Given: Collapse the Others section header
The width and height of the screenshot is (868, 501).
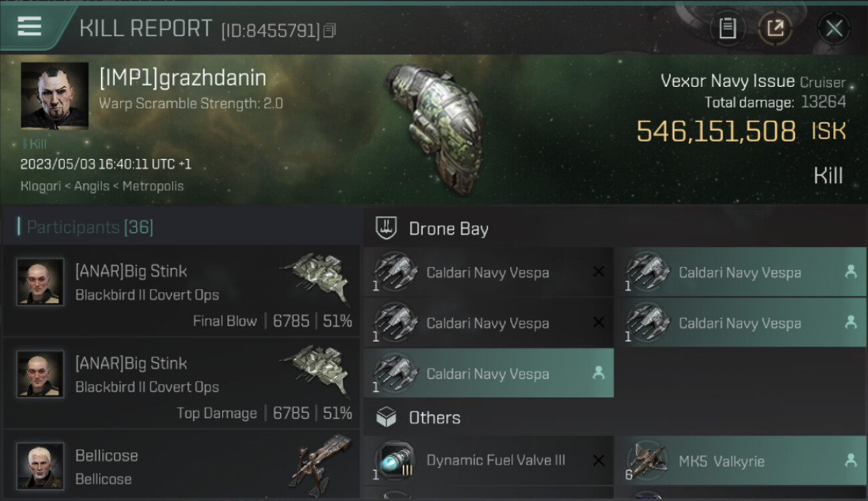Looking at the screenshot, I should (434, 418).
